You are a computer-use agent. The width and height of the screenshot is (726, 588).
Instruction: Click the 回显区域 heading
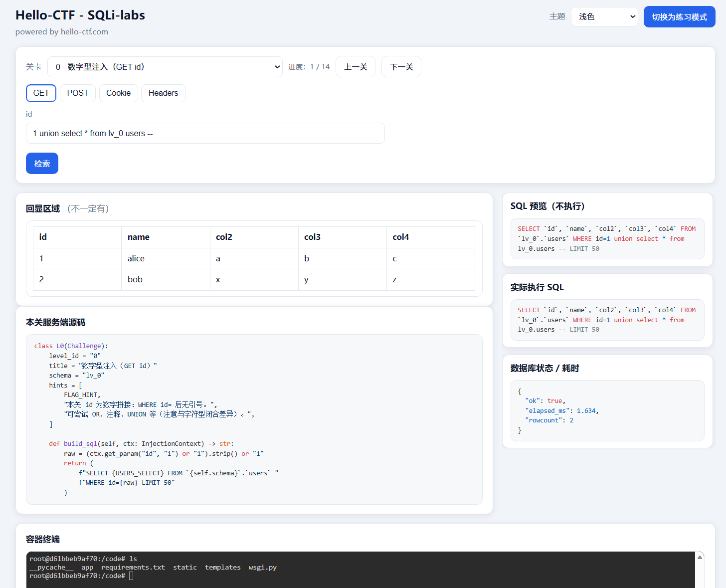pos(43,209)
